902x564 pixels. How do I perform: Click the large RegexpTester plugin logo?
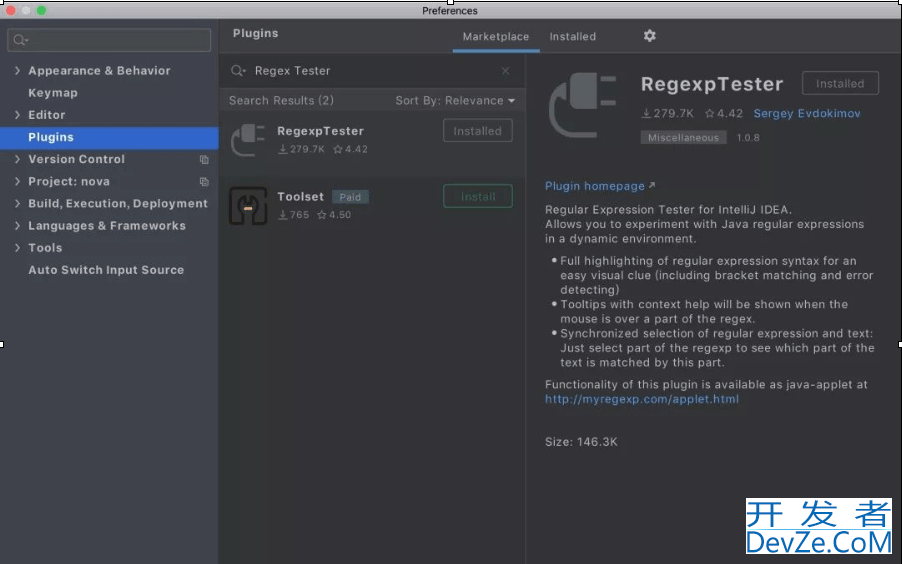pos(582,105)
